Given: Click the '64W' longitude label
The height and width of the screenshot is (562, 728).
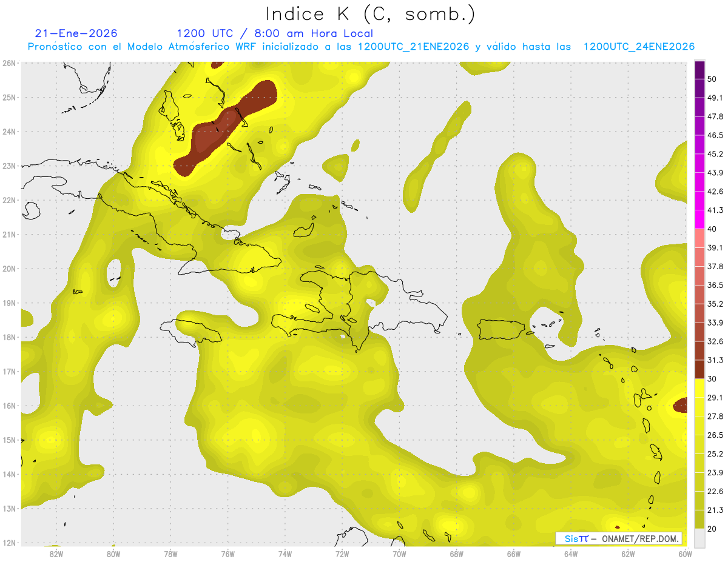Looking at the screenshot, I should point(571,554).
